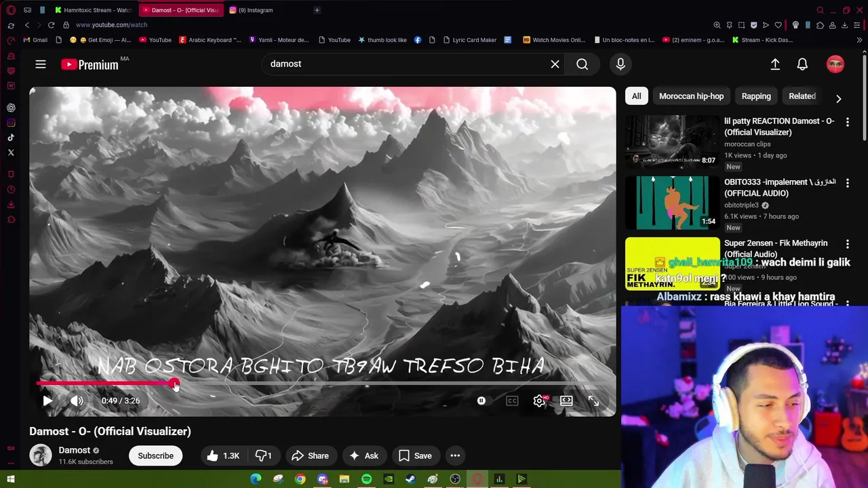Screen dimensions: 868x488
Task: Open the Damost channel avatar
Action: click(x=41, y=455)
